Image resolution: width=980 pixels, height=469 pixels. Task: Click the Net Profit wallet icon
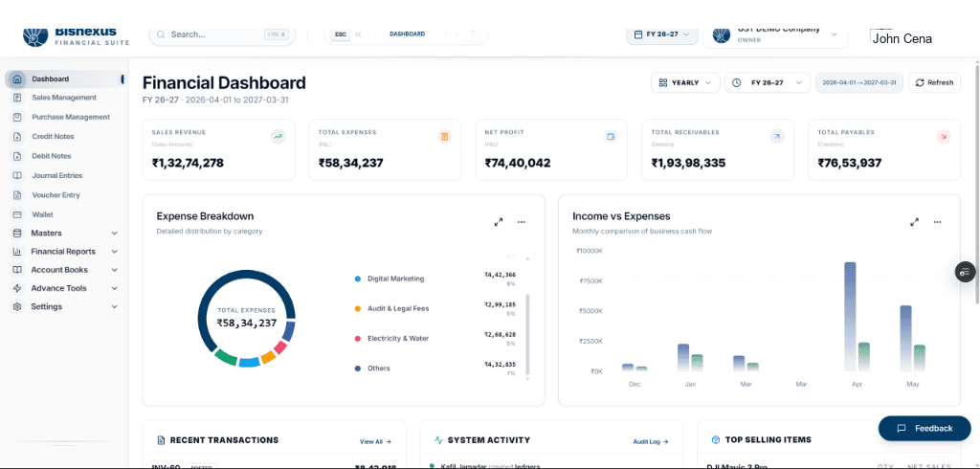point(611,136)
